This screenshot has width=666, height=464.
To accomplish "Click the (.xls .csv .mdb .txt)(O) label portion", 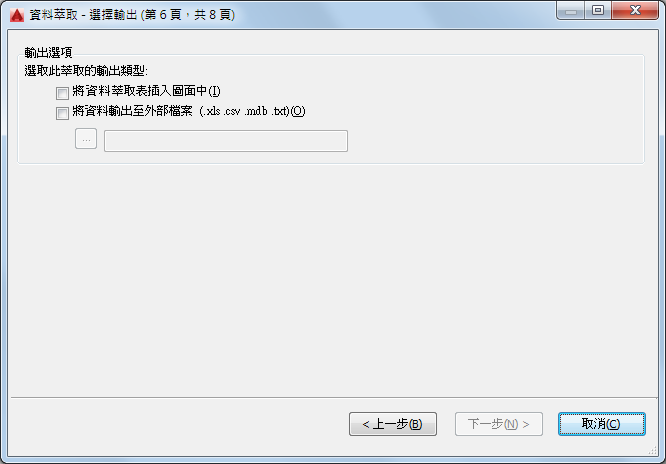I will pos(252,111).
